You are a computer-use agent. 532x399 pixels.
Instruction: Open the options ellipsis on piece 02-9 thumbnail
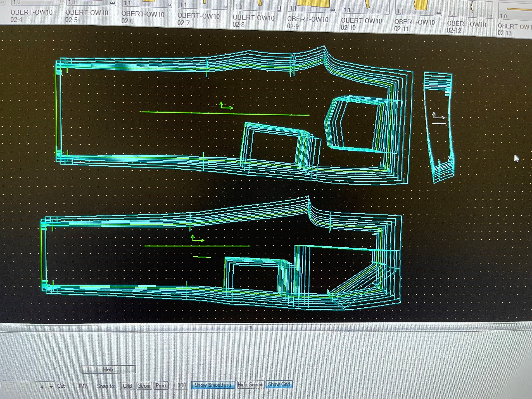pos(333,10)
